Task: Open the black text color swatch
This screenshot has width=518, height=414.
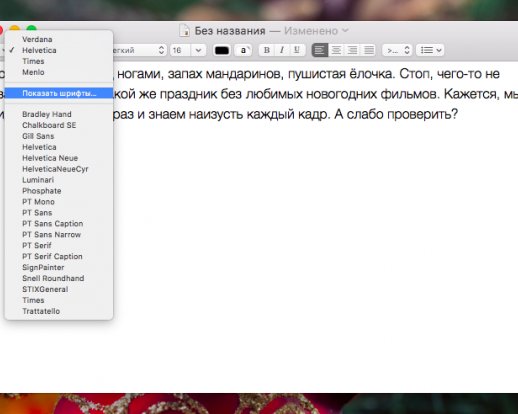Action: [x=222, y=50]
